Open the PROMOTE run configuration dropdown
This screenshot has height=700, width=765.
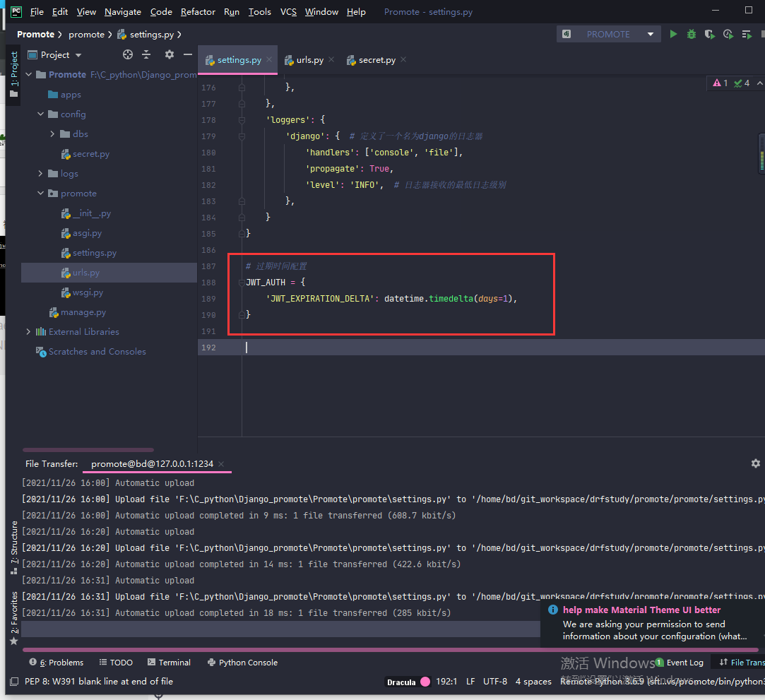[651, 34]
